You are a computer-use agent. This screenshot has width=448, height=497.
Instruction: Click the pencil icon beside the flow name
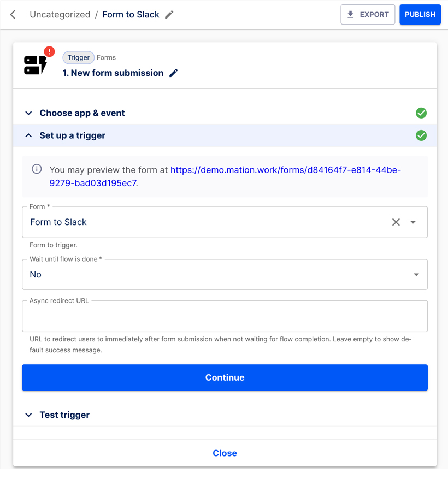click(x=168, y=15)
